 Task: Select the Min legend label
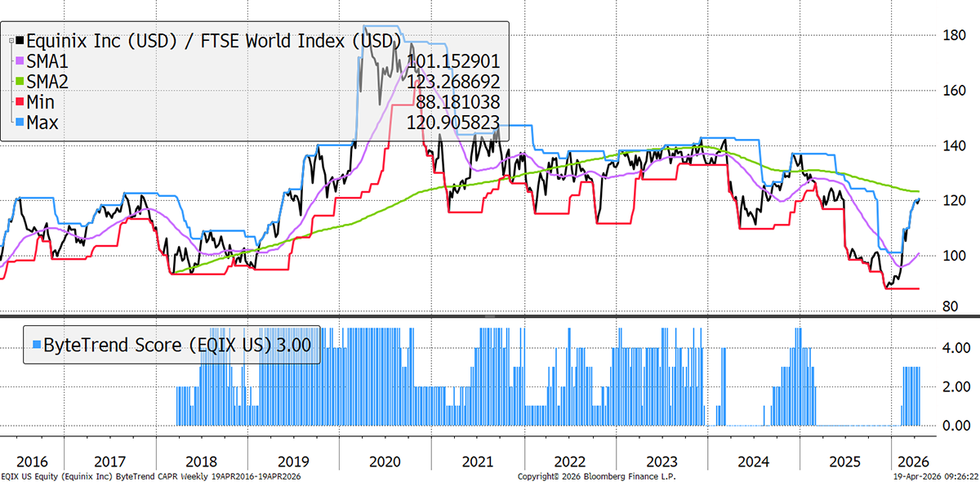[42, 102]
